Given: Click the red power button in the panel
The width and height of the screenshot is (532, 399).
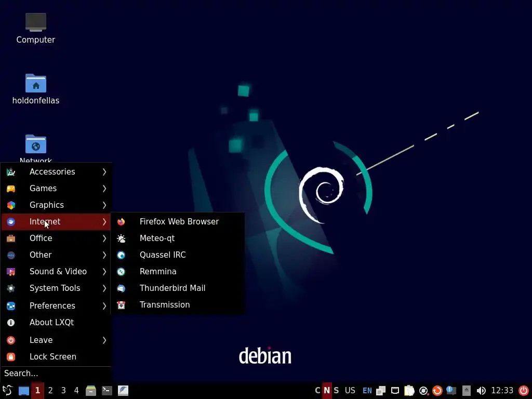Looking at the screenshot, I should tap(524, 391).
